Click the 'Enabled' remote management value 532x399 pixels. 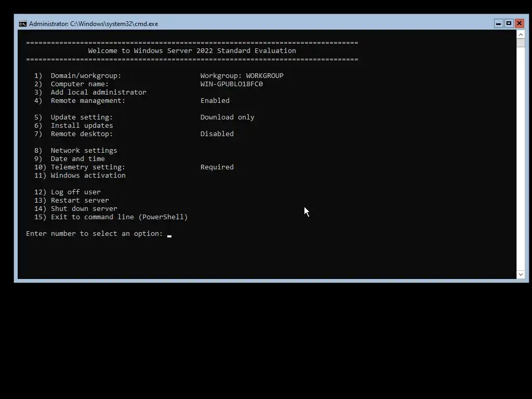pos(215,100)
